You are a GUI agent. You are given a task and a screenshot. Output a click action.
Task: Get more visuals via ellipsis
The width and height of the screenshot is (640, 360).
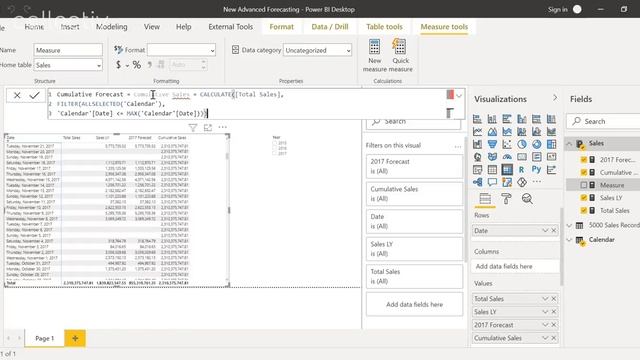[537, 182]
